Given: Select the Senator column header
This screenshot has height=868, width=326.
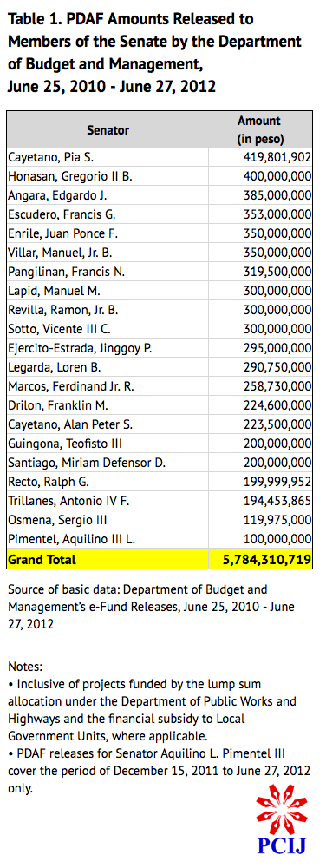Looking at the screenshot, I should point(108,130).
